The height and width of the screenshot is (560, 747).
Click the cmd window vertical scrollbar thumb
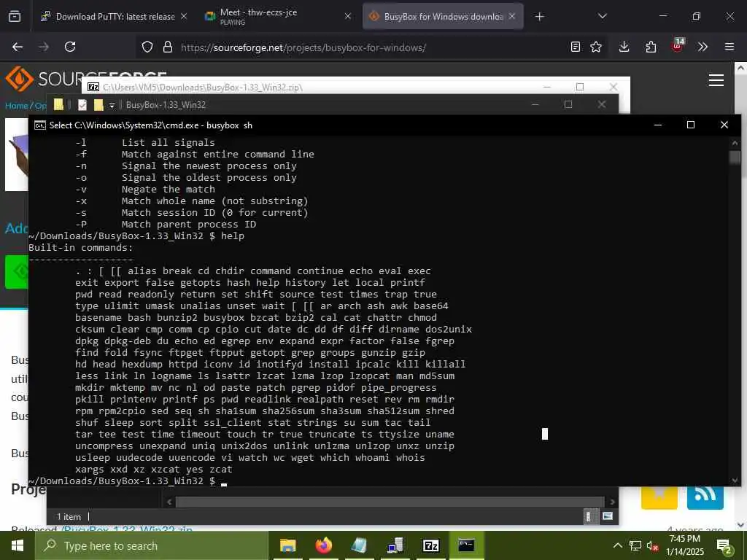pyautogui.click(x=735, y=157)
